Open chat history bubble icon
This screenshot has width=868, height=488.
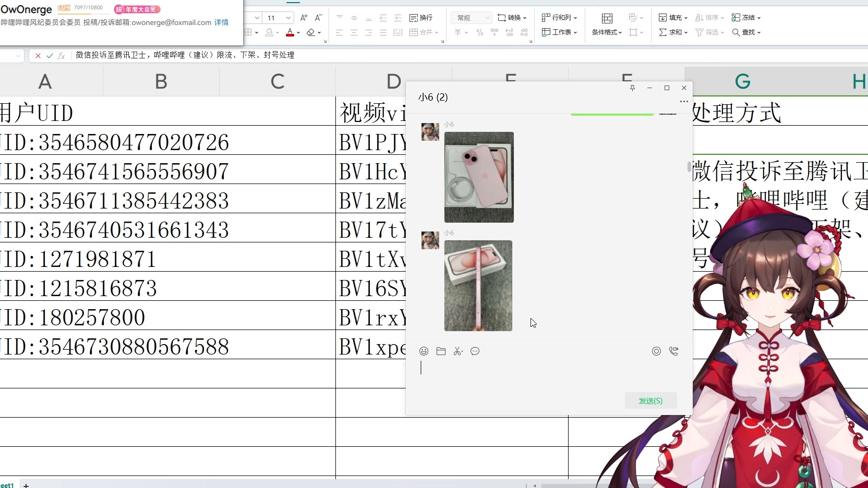point(475,351)
